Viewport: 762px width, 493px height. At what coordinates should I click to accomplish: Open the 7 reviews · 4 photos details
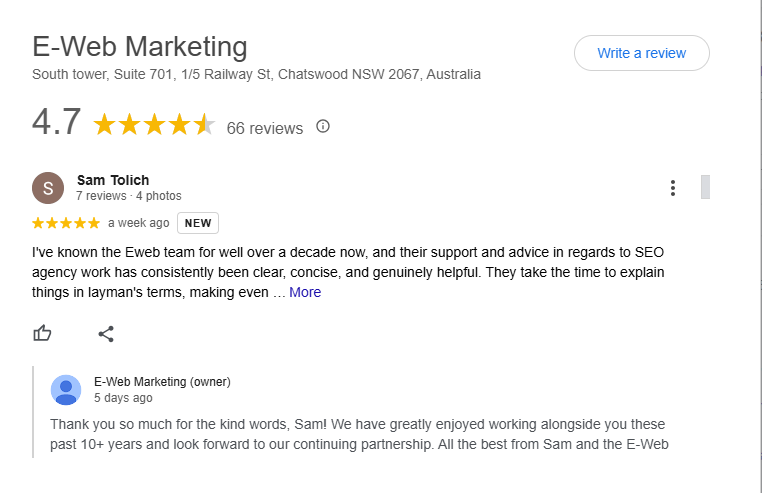[129, 196]
